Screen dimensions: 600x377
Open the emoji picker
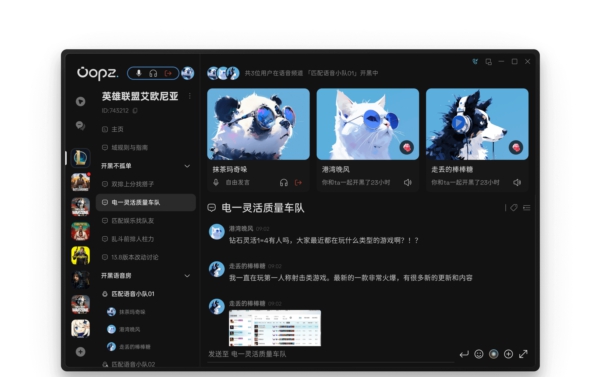point(479,354)
